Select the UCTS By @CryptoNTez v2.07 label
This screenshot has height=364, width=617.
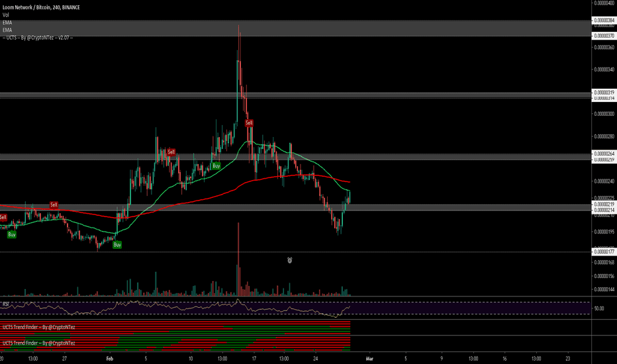(x=37, y=37)
